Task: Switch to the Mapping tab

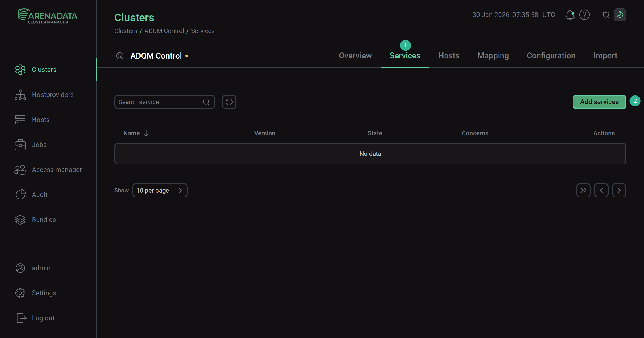Action: (x=493, y=56)
